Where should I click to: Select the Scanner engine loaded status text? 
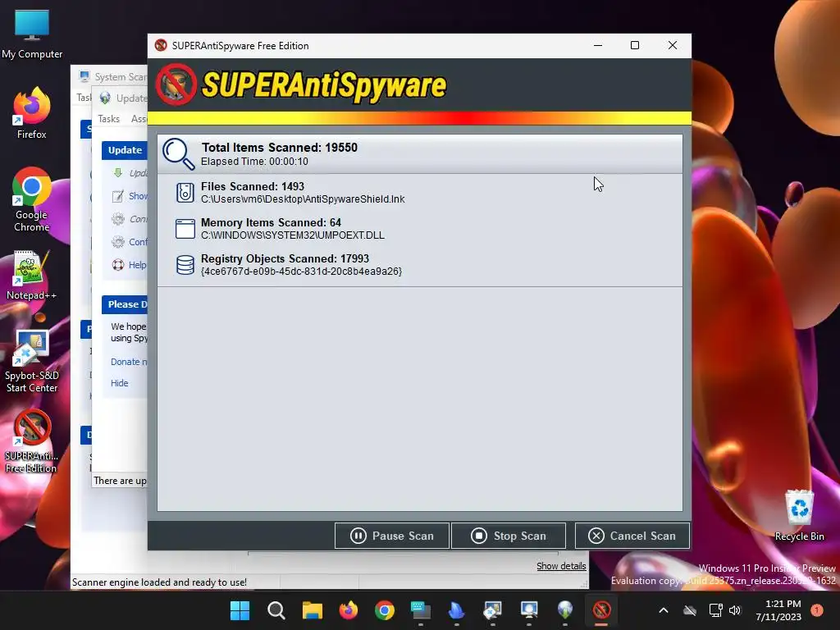click(160, 582)
